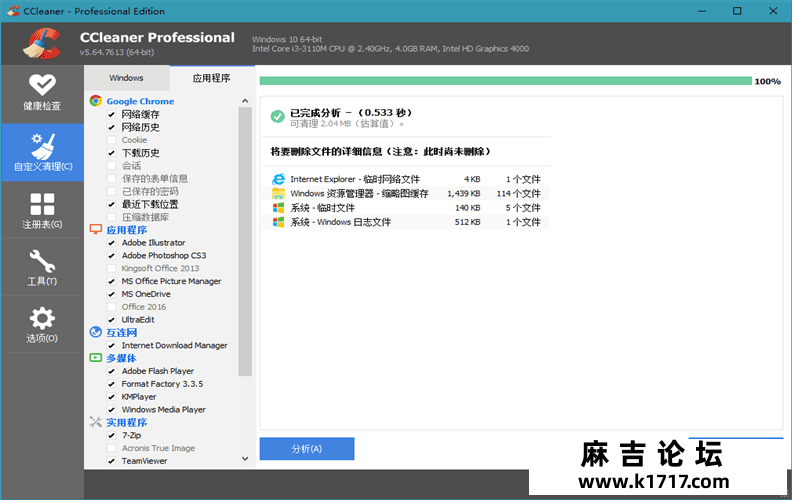Click the Google Chrome category icon
Screen dimensions: 792x500
tap(95, 101)
